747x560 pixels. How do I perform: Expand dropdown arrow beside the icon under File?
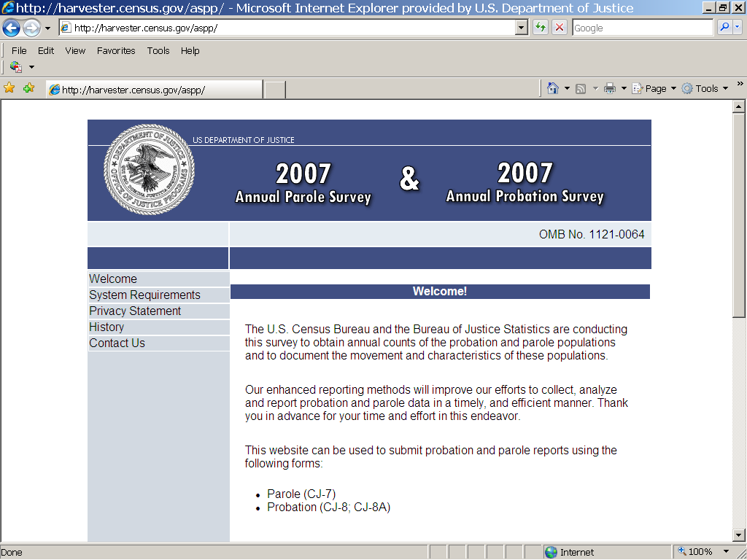[31, 67]
